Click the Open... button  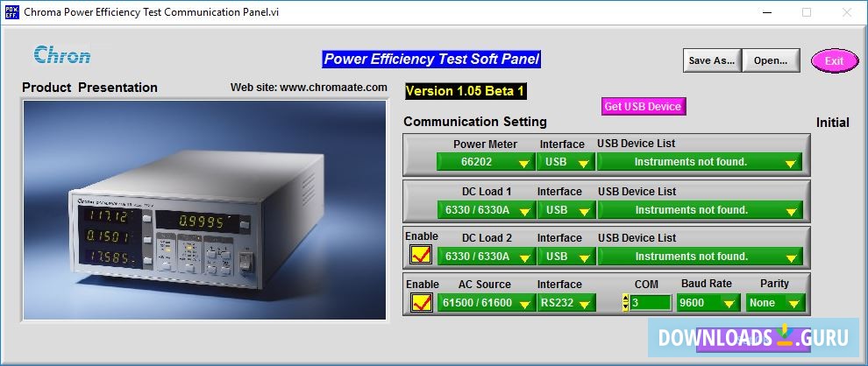click(771, 60)
